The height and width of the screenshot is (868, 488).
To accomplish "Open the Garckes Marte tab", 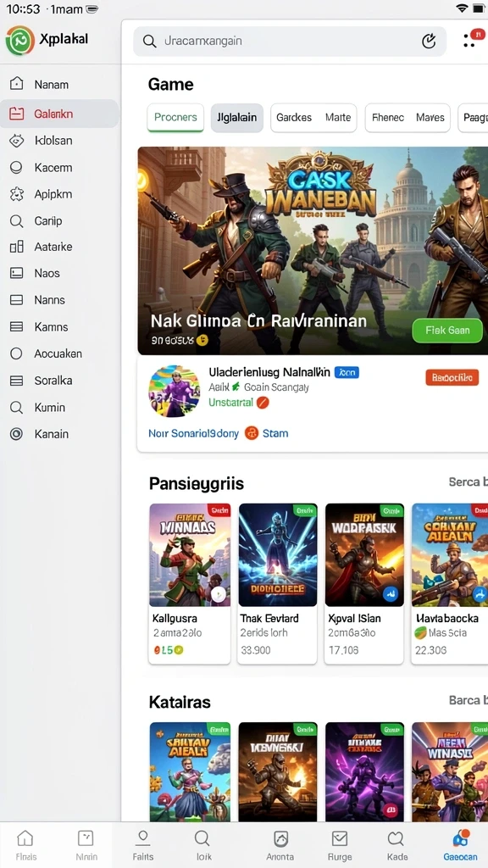I will click(313, 117).
